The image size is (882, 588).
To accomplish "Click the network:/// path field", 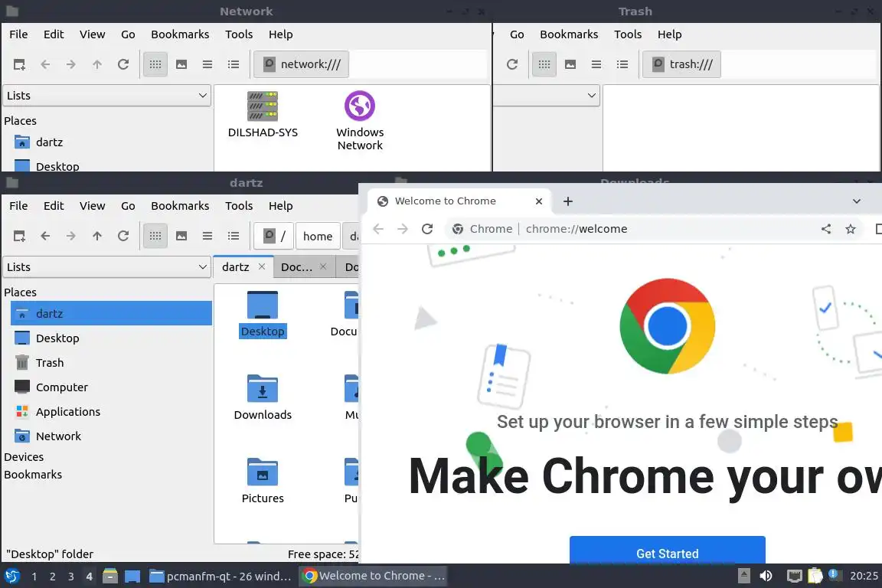I will coord(302,64).
